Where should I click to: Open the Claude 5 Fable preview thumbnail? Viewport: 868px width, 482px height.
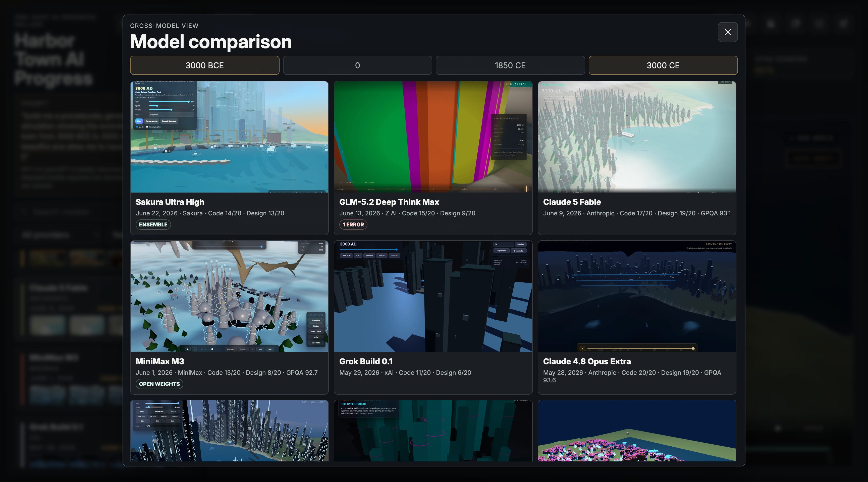[637, 137]
